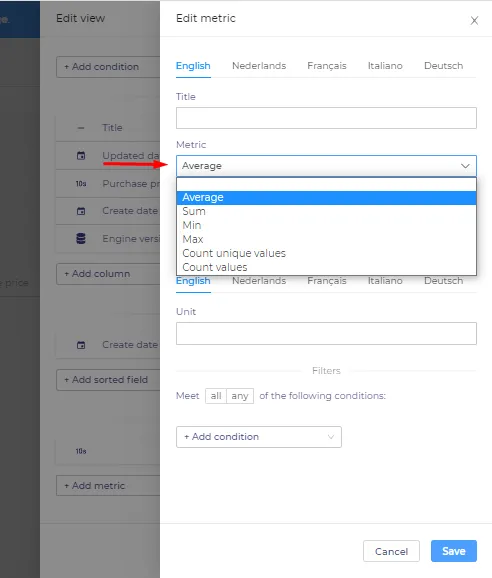
Task: Choose Sum from the metric list
Action: [x=326, y=212]
